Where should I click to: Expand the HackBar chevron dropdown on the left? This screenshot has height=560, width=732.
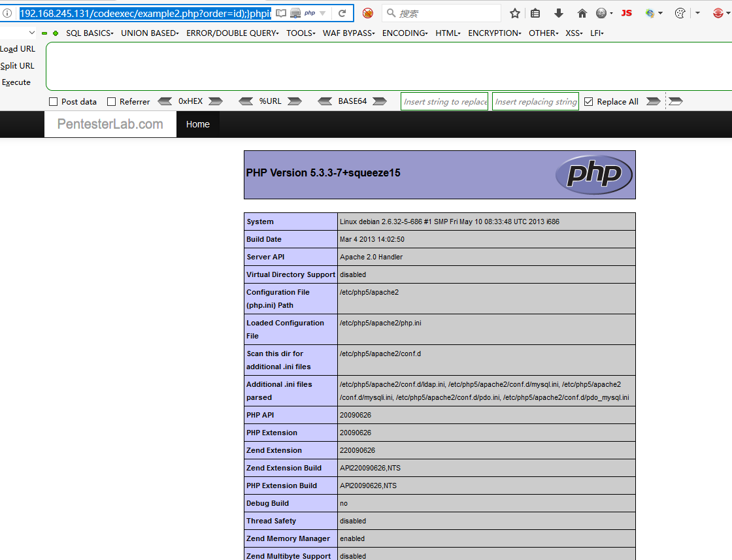click(32, 33)
